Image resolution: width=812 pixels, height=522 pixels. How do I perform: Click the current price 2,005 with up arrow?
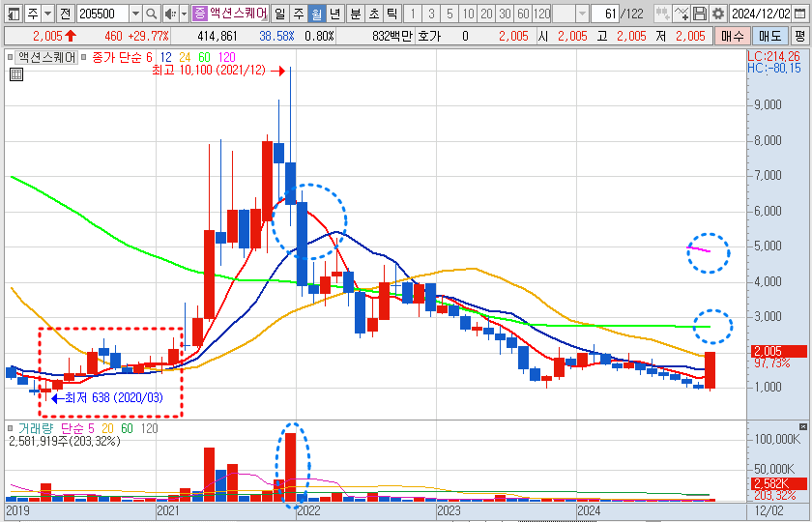[x=54, y=37]
